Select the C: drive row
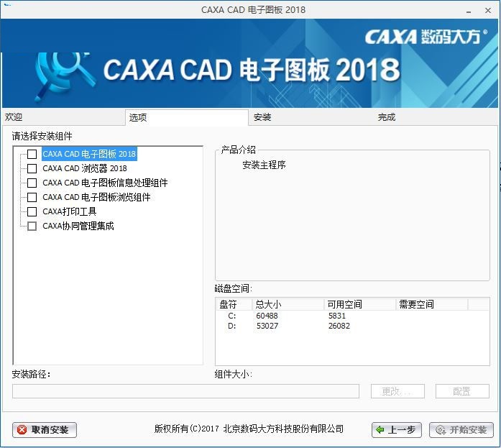 [x=352, y=316]
